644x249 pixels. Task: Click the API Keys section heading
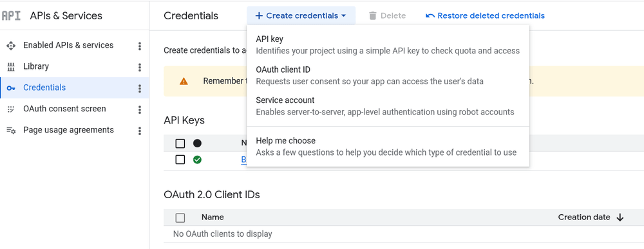(184, 120)
